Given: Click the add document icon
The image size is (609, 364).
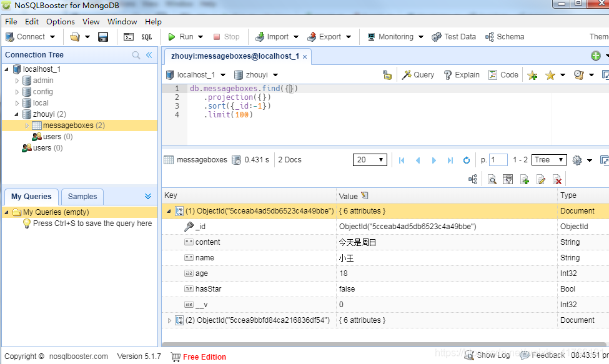Looking at the screenshot, I should [525, 180].
